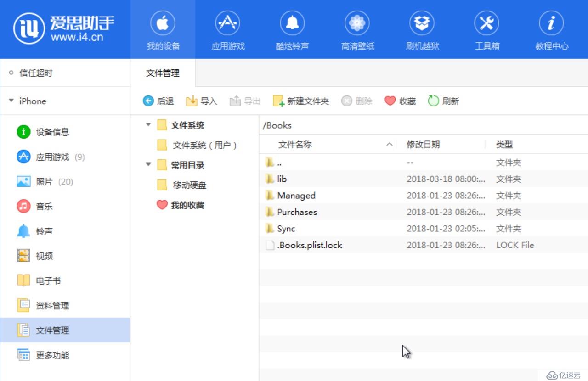Open the 刷机越狱 flash and jailbreak tab
This screenshot has height=381, width=588.
pos(422,30)
